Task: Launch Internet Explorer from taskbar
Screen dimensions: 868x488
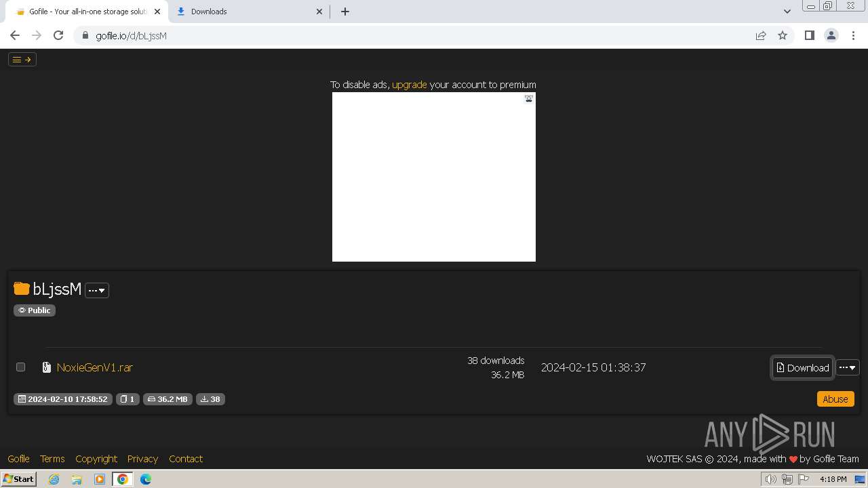Action: [x=54, y=479]
